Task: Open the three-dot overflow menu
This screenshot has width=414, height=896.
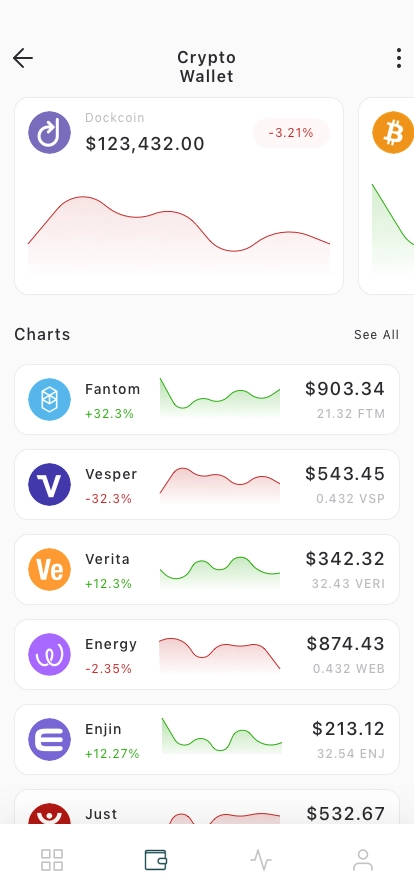Action: coord(399,58)
